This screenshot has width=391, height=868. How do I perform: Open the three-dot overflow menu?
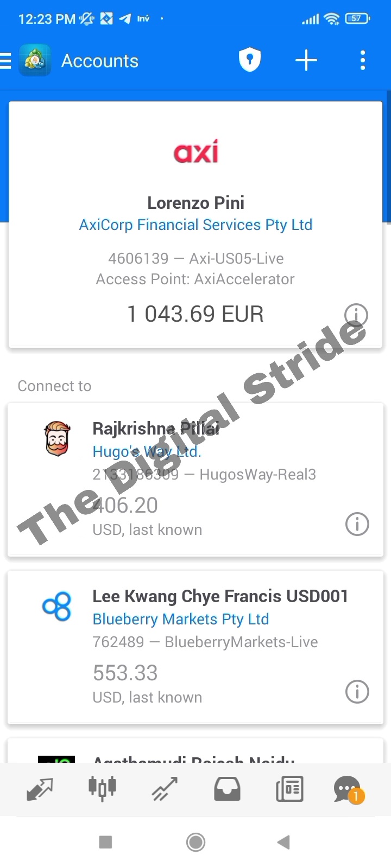coord(363,60)
